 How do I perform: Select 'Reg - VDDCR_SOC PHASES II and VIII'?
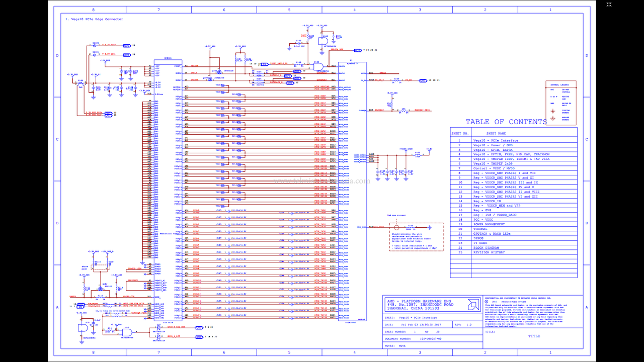(x=514, y=192)
